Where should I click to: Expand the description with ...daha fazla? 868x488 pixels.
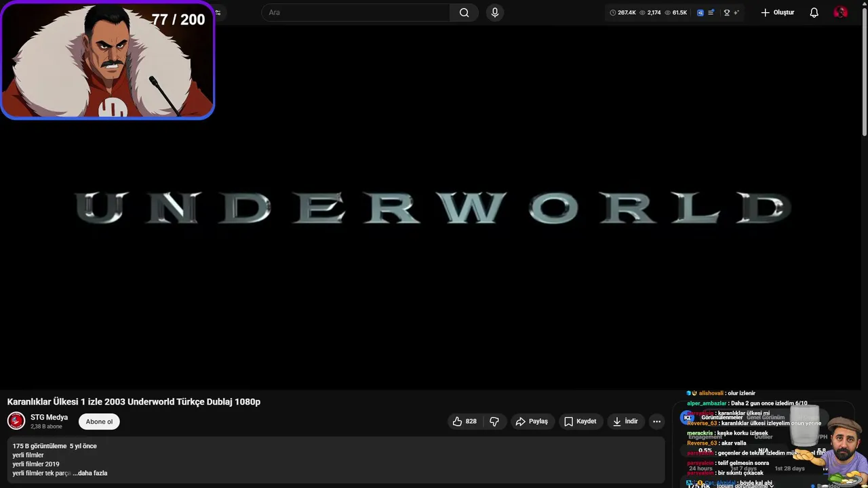pyautogui.click(x=90, y=473)
